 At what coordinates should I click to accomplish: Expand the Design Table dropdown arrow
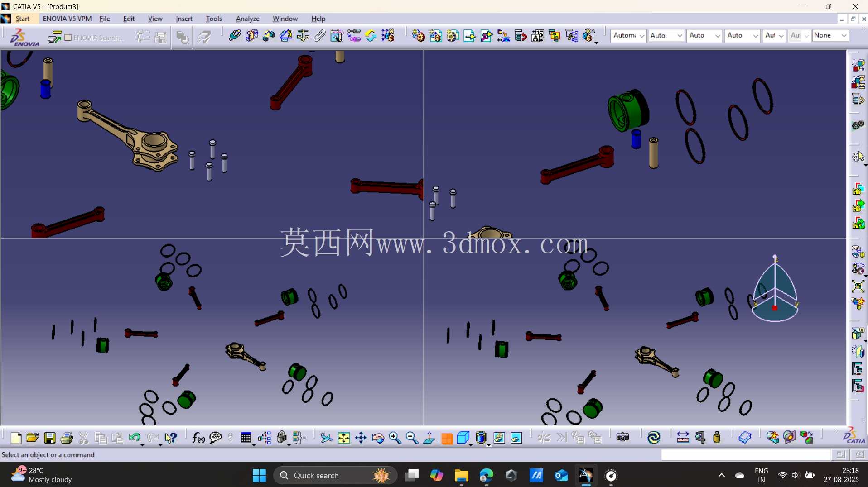pos(254,445)
